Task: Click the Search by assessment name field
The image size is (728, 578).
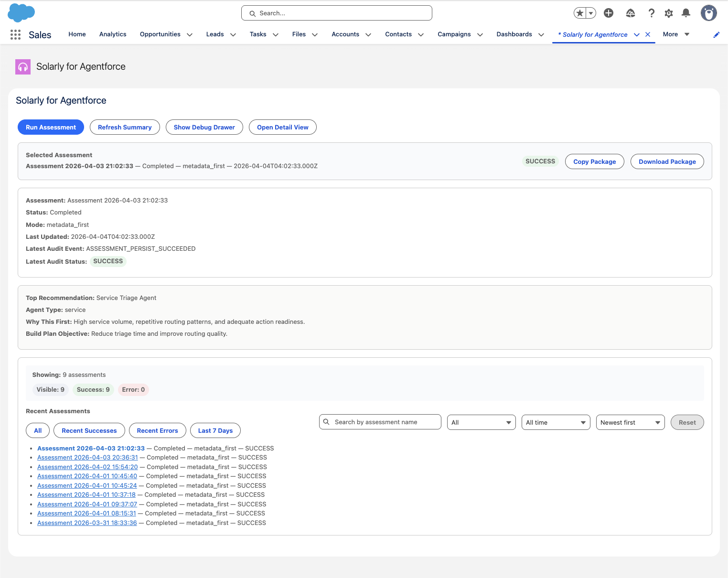Action: (x=380, y=422)
